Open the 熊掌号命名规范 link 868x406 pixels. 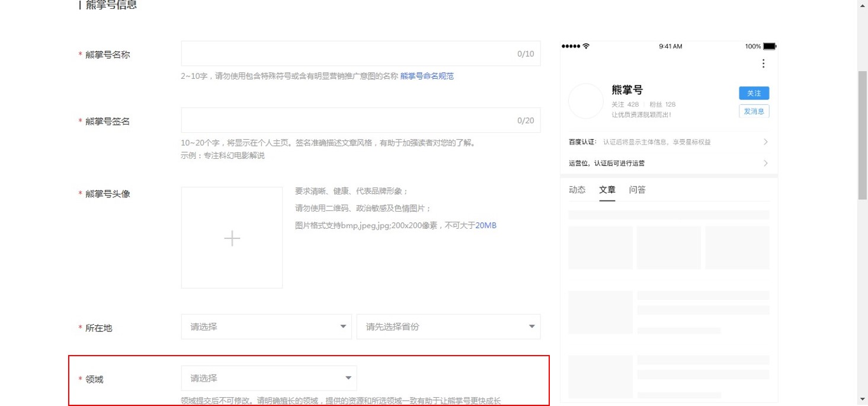coord(427,76)
